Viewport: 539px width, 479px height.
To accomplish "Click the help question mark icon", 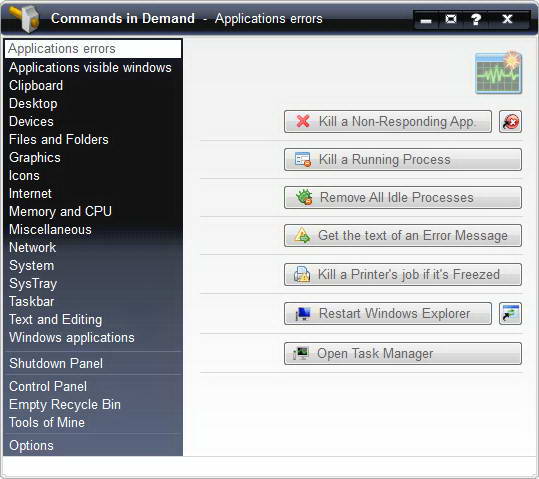I will pyautogui.click(x=476, y=19).
